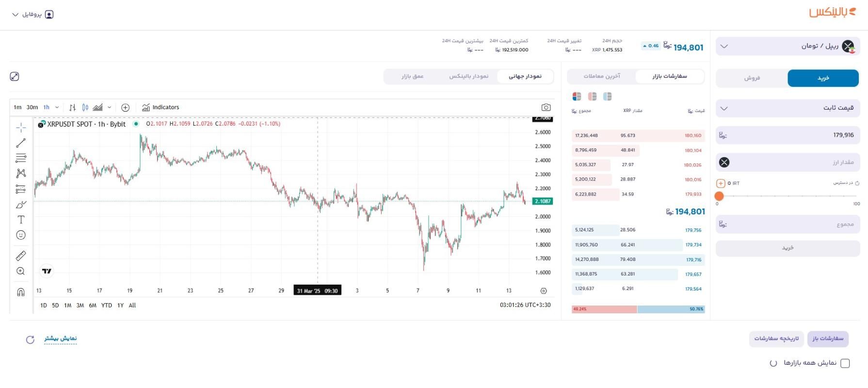Click the orange amount percentage slider handle
Viewport: 868px width, 388px height.
click(719, 196)
